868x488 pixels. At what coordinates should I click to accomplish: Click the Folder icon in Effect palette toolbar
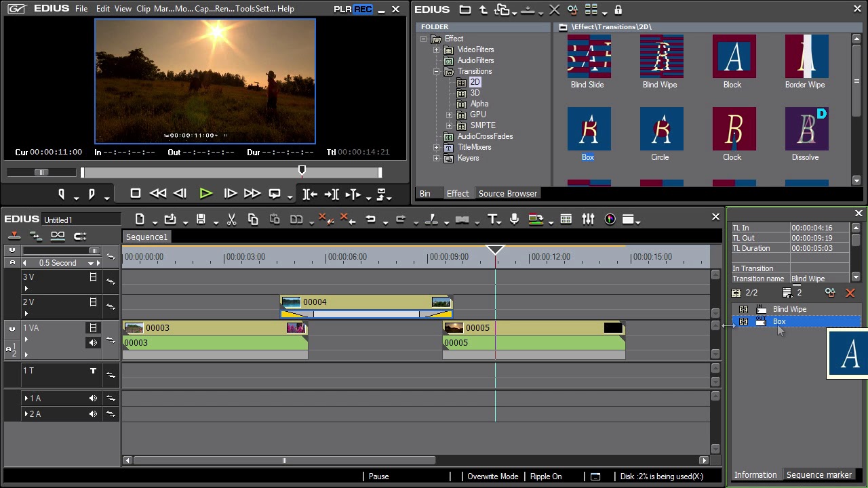coord(465,9)
